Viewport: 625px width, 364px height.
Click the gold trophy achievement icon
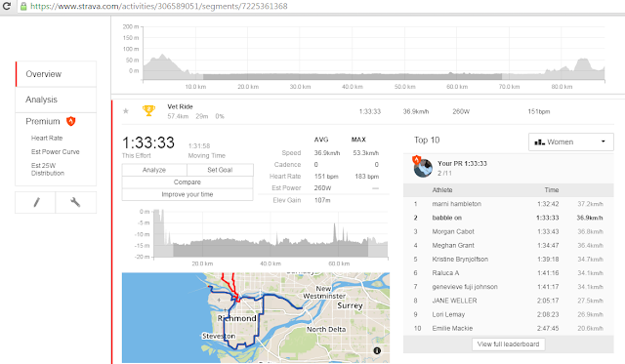coord(148,110)
